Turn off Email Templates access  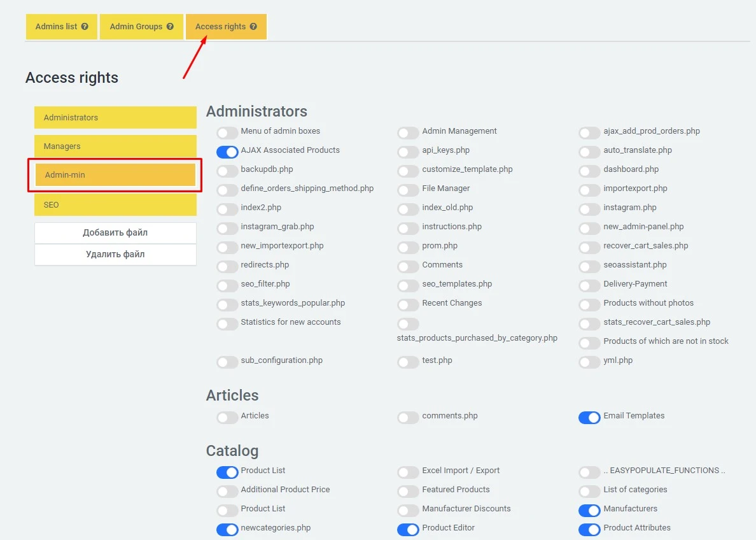pyautogui.click(x=589, y=417)
